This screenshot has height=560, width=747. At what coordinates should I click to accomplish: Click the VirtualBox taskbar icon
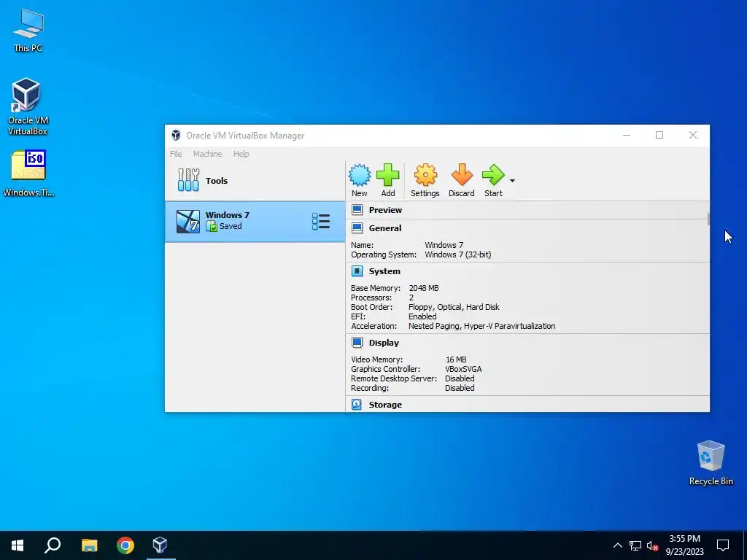click(x=160, y=545)
